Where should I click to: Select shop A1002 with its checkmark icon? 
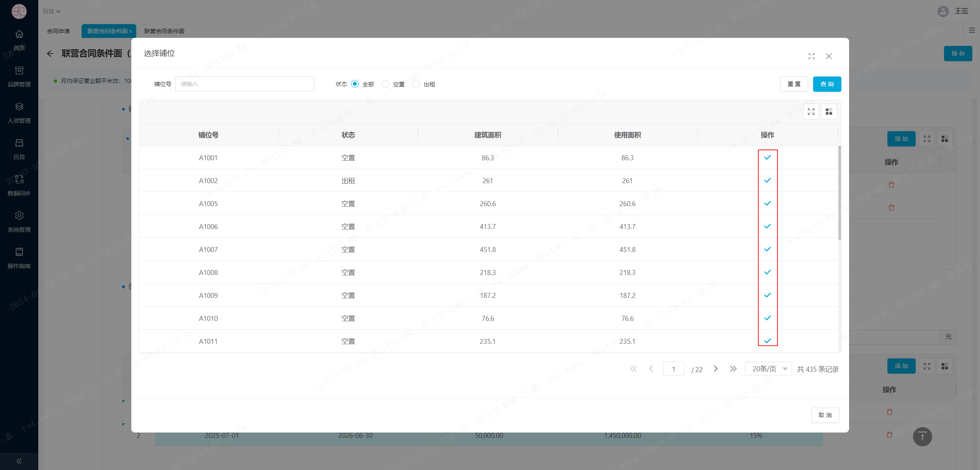coord(768,180)
